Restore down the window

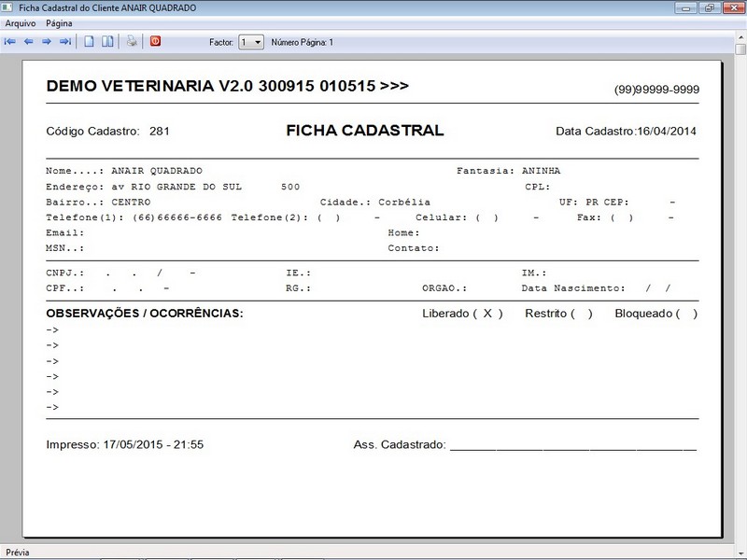click(x=710, y=7)
